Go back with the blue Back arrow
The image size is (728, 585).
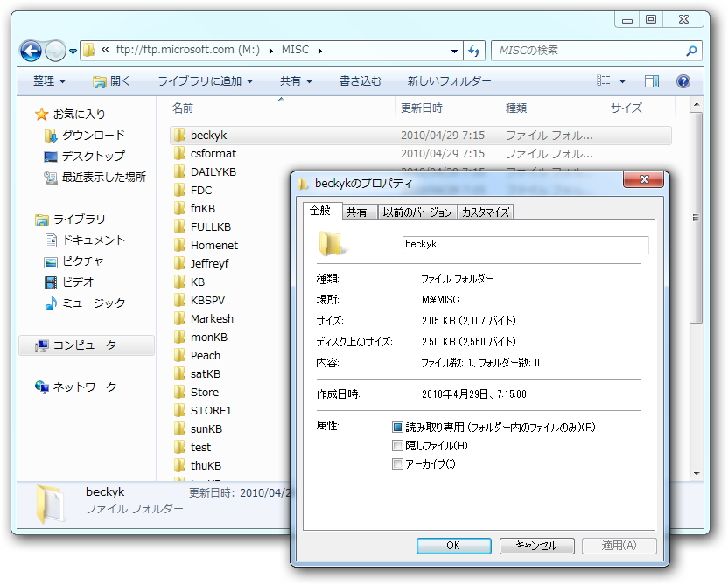click(31, 51)
